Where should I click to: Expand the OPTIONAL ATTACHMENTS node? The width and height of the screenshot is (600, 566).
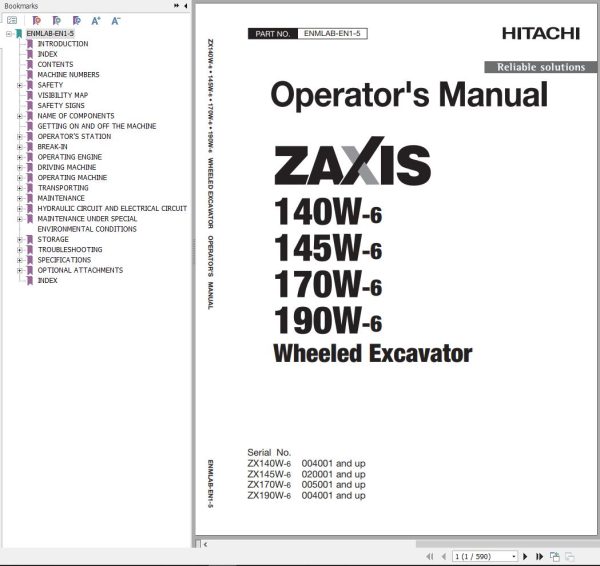[20, 271]
